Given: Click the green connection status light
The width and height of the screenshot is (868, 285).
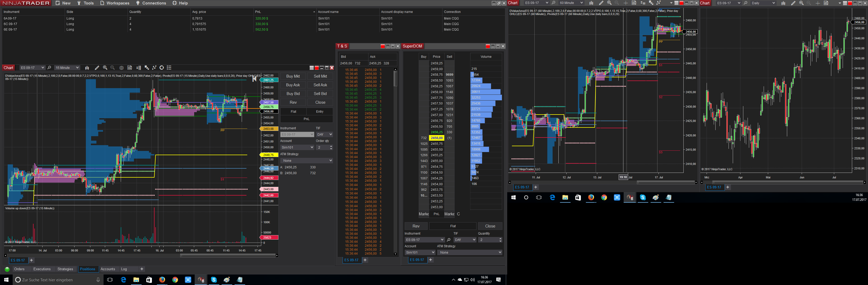Looking at the screenshot, I should (7, 269).
